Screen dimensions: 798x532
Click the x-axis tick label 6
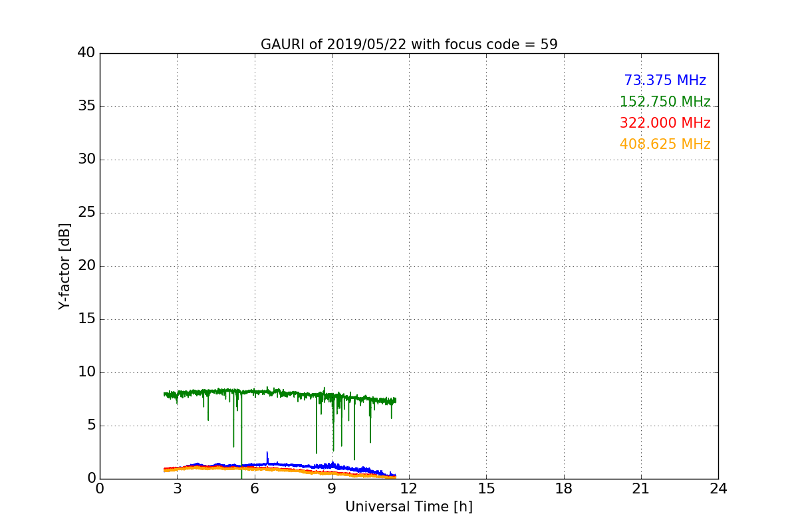tap(255, 489)
